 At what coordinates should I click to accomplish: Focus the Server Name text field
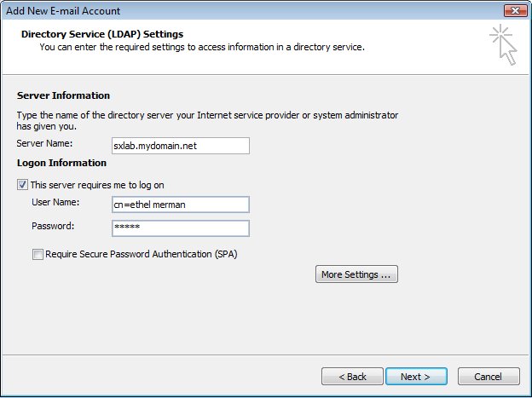(180, 146)
